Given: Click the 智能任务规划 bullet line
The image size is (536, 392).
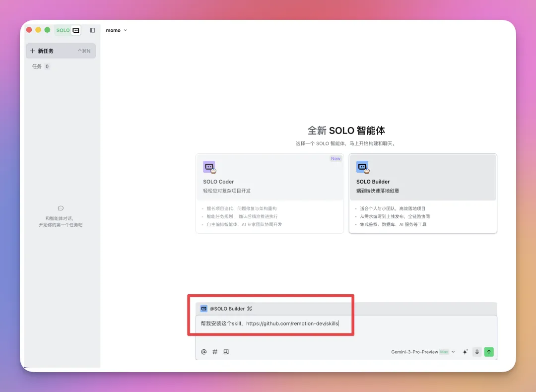Looking at the screenshot, I should click(242, 216).
